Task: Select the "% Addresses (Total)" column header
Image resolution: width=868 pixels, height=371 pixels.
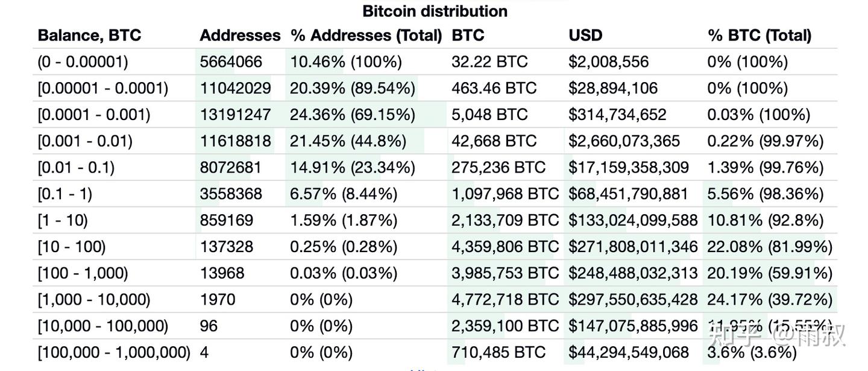Action: pos(366,35)
